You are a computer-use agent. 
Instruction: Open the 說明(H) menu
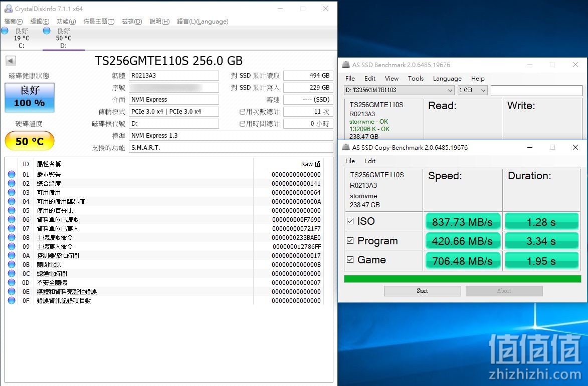coord(160,22)
